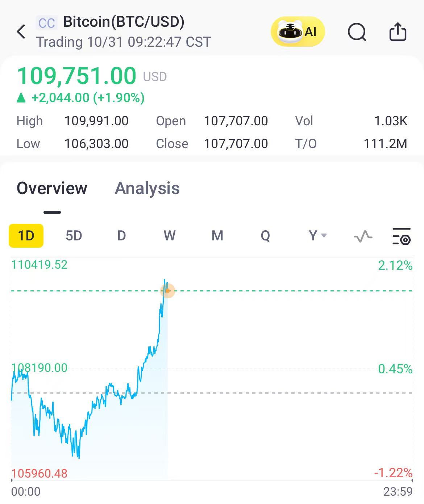Open the chart indicator waveform icon
The width and height of the screenshot is (424, 504).
[x=363, y=236]
